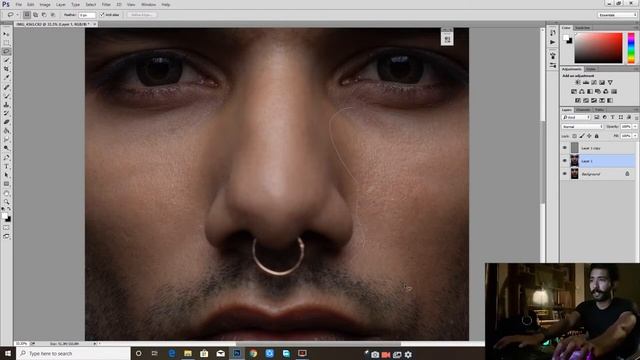Select the Brush tool
This screenshot has height=360, width=640.
click(x=6, y=96)
